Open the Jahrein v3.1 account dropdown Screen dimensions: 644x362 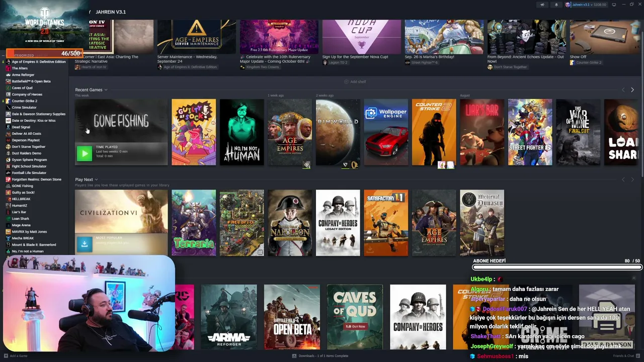[x=586, y=5]
